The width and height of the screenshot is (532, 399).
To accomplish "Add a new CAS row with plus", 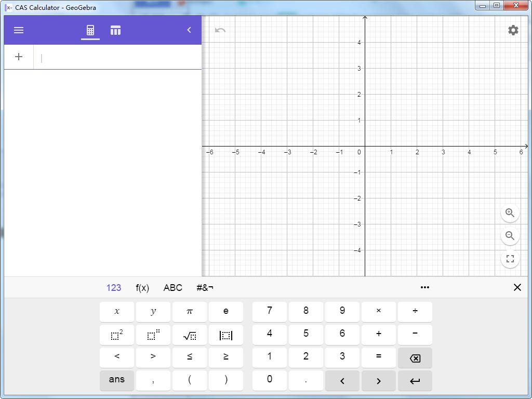I will (19, 57).
